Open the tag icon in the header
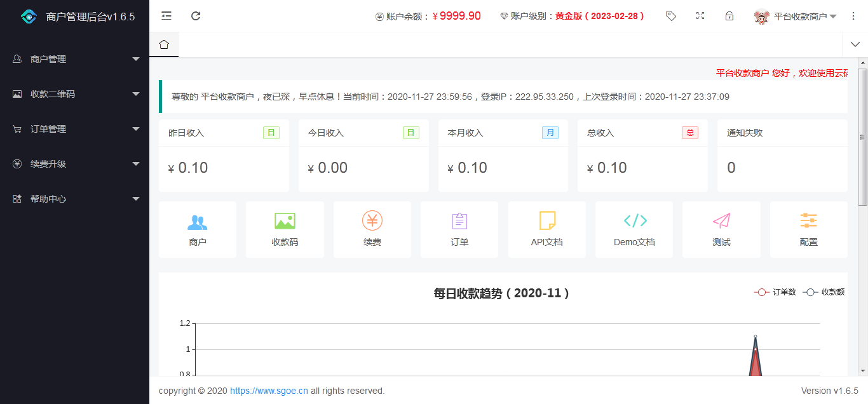 [670, 15]
